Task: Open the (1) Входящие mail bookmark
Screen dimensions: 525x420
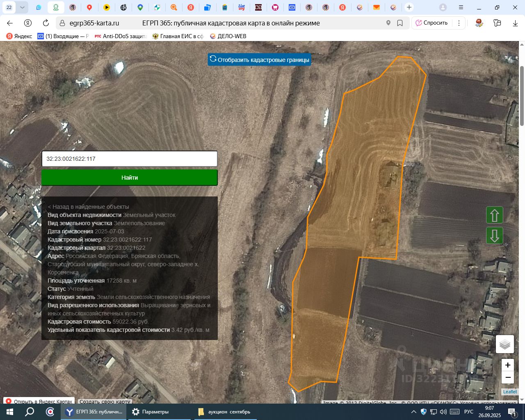Action: (x=63, y=36)
